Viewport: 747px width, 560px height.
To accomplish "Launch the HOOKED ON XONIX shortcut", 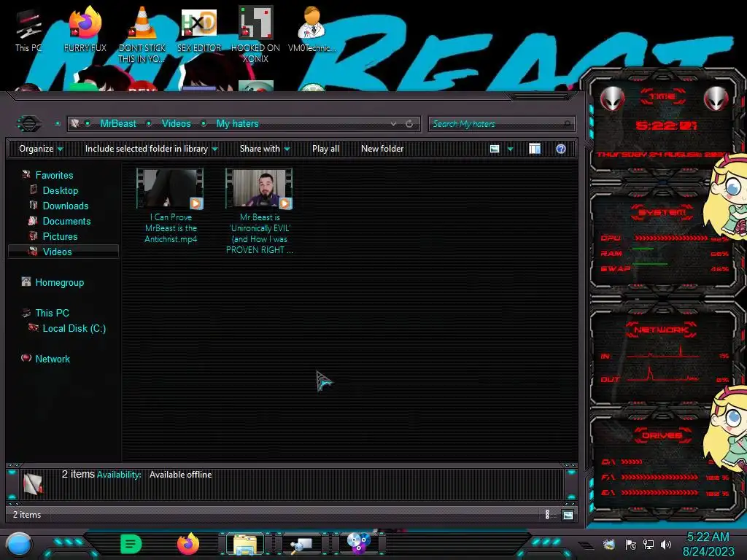I will click(255, 34).
